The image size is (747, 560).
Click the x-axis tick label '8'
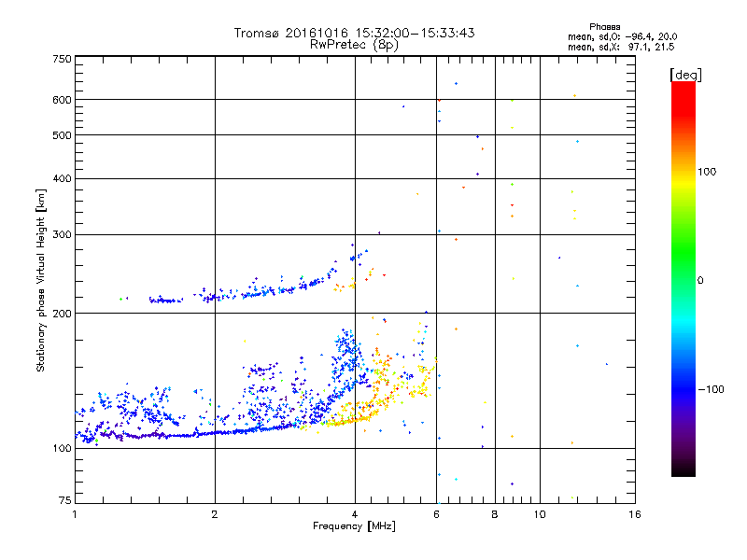[495, 514]
